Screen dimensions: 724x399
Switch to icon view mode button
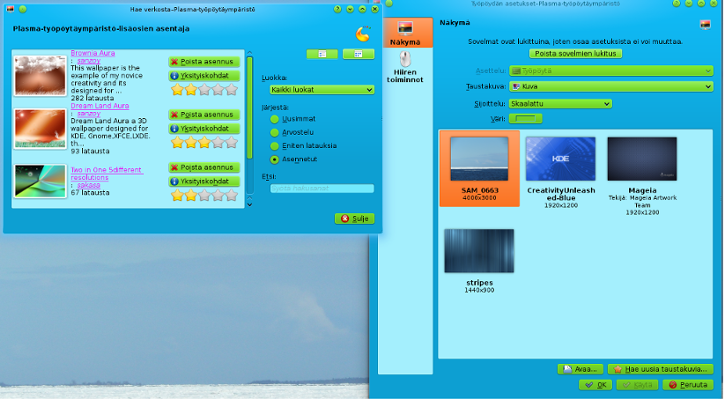[x=358, y=54]
